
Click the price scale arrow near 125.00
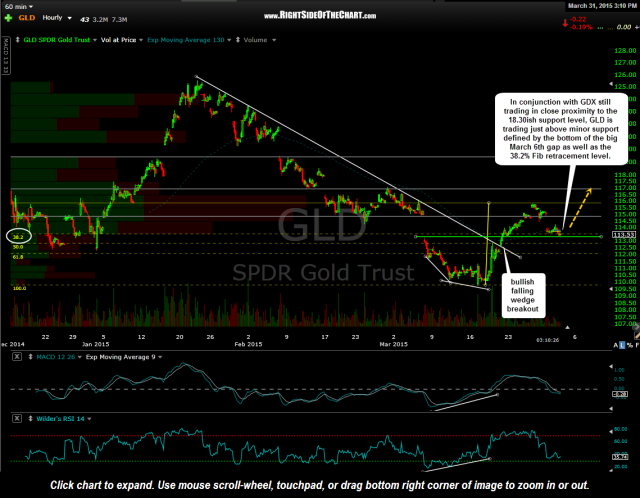pyautogui.click(x=611, y=84)
